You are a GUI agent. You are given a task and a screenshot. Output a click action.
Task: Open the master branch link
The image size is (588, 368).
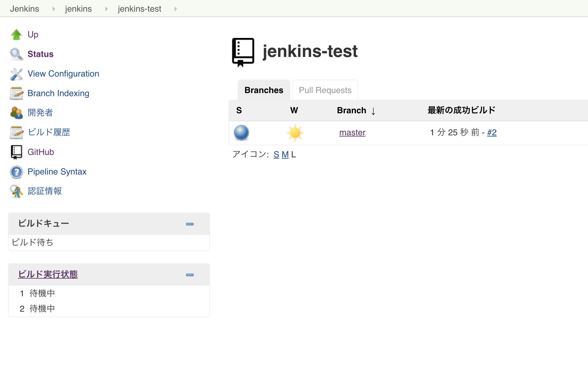(352, 132)
